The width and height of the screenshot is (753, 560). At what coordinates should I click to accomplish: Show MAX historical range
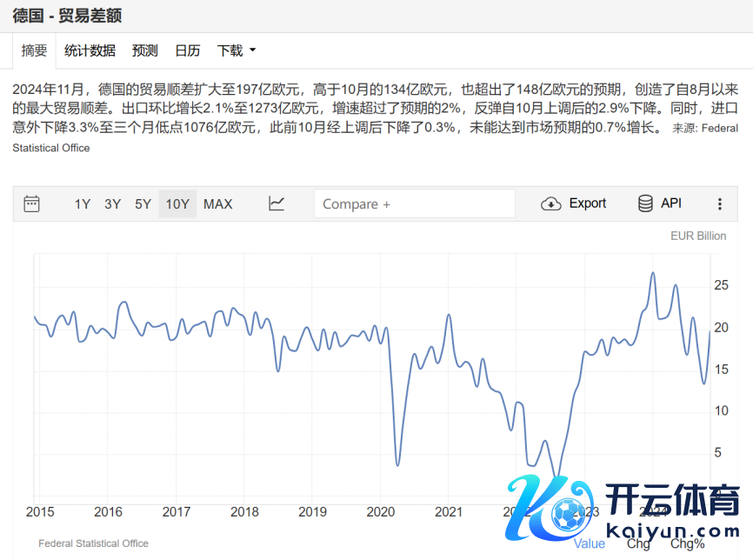218,204
